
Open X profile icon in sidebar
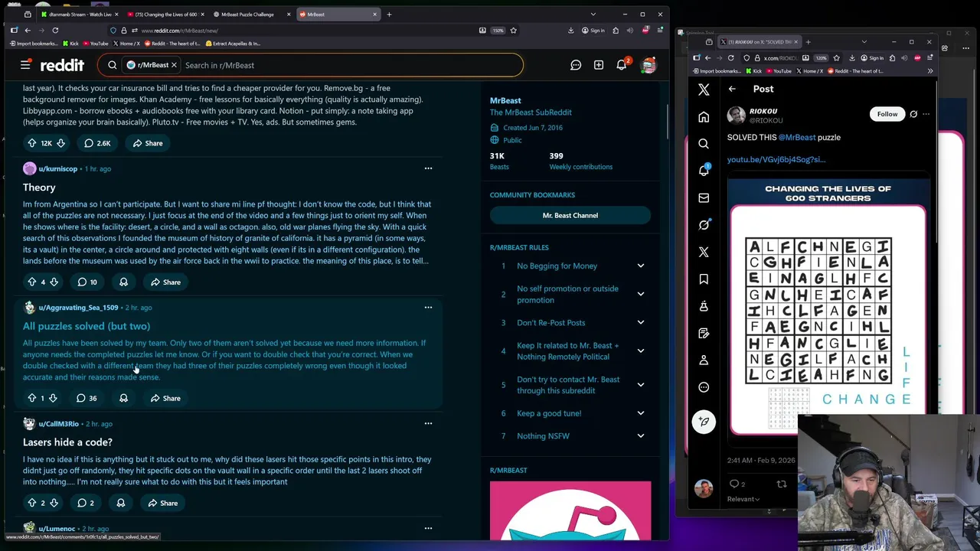704,360
